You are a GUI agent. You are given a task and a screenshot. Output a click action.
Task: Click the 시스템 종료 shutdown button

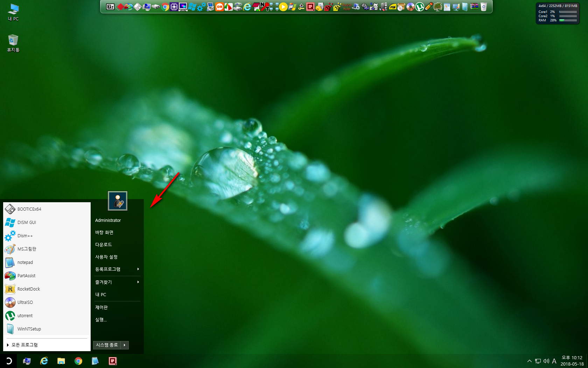(x=107, y=345)
